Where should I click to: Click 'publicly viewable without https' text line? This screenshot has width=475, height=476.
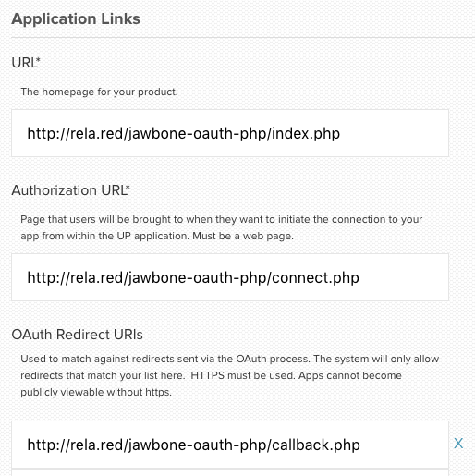click(x=96, y=392)
